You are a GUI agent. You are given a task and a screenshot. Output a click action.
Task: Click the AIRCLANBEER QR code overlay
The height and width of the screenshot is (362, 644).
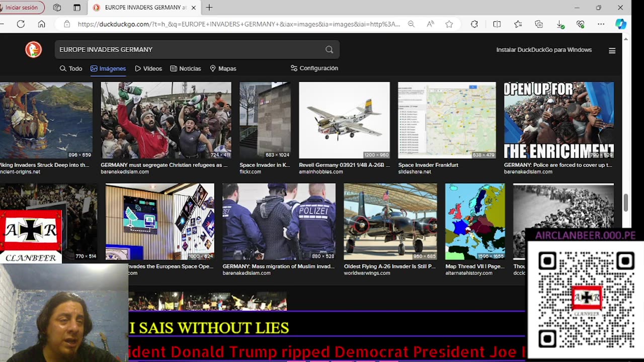(x=586, y=299)
